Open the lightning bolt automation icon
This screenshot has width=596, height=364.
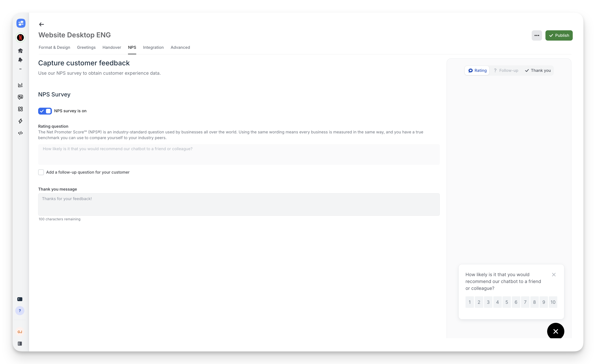point(20,121)
